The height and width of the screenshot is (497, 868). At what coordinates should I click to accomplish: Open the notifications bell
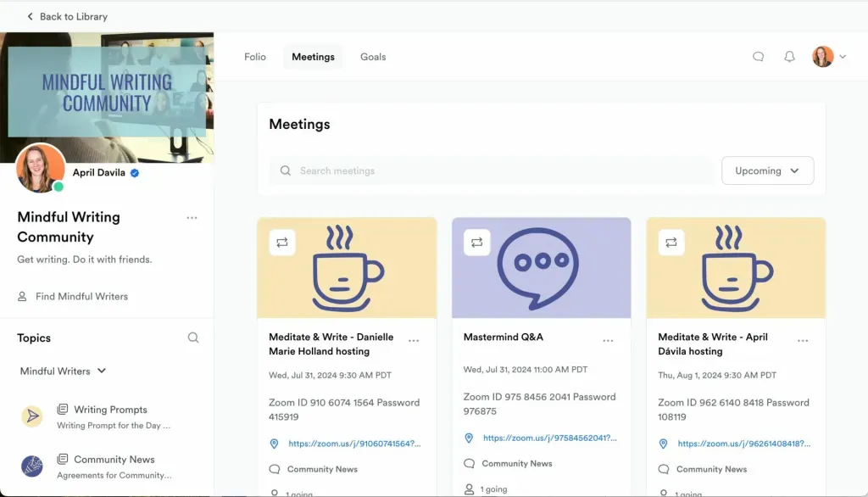tap(789, 57)
